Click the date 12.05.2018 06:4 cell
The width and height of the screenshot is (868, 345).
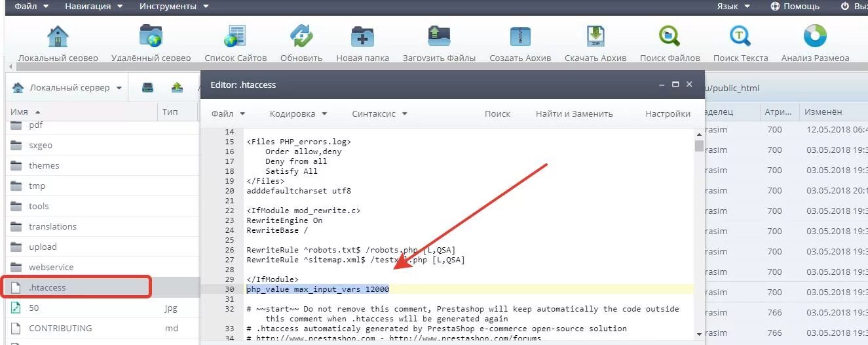tap(837, 130)
